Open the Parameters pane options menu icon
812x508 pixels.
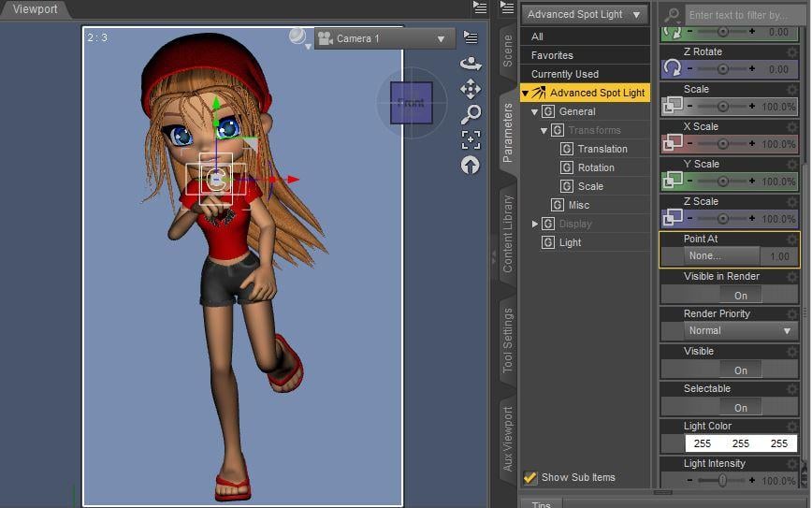pyautogui.click(x=506, y=7)
